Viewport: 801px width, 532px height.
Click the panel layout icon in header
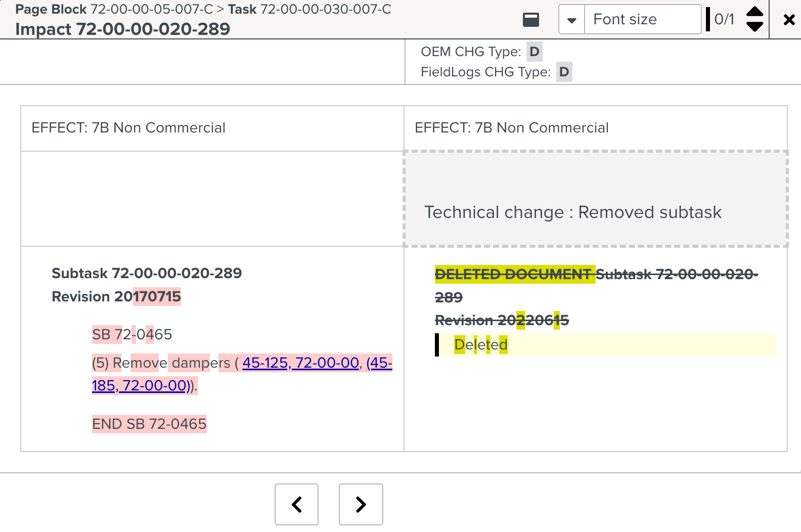(531, 20)
